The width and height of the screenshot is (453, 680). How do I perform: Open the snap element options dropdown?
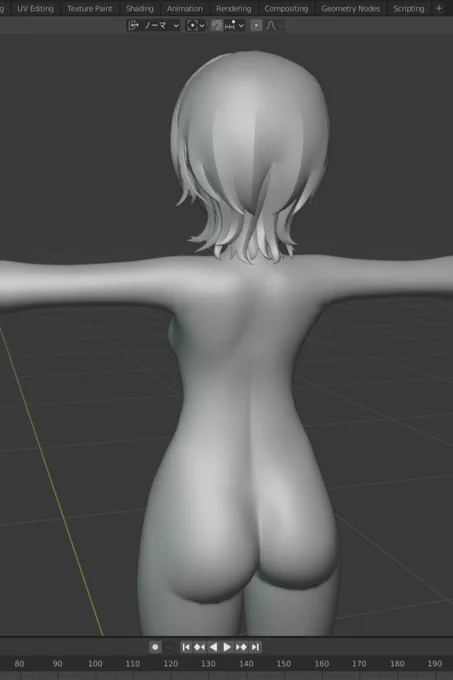pos(235,26)
